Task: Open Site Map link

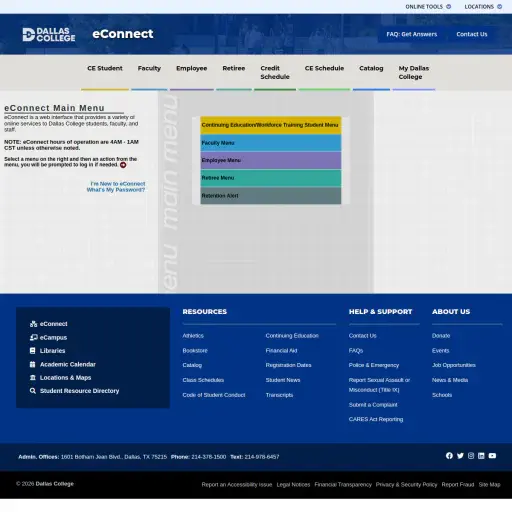Action: [x=489, y=485]
